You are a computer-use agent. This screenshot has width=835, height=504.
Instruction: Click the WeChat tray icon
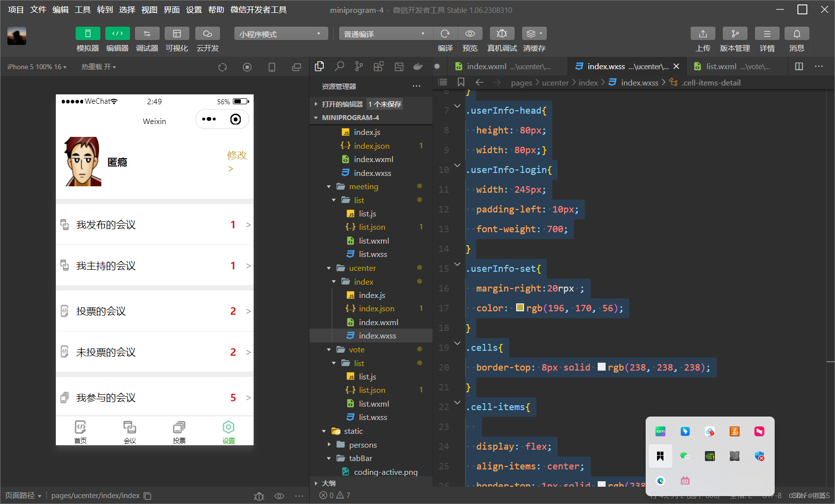click(x=685, y=456)
